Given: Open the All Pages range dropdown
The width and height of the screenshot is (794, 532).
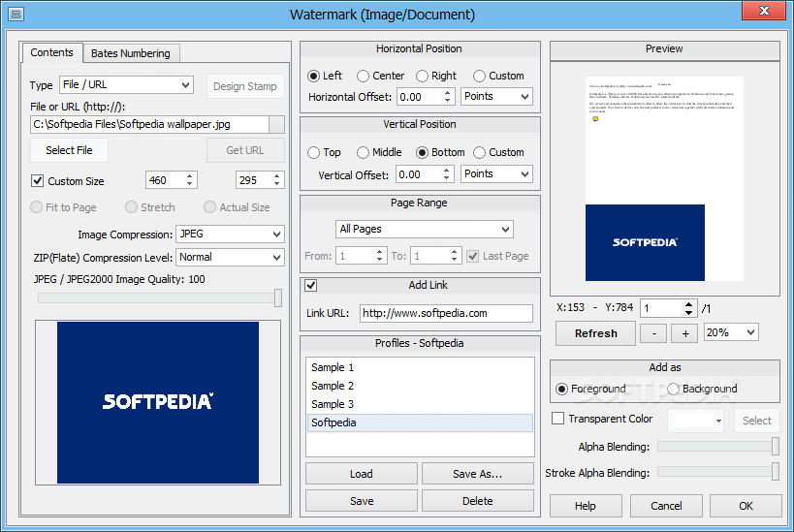Looking at the screenshot, I should click(424, 229).
